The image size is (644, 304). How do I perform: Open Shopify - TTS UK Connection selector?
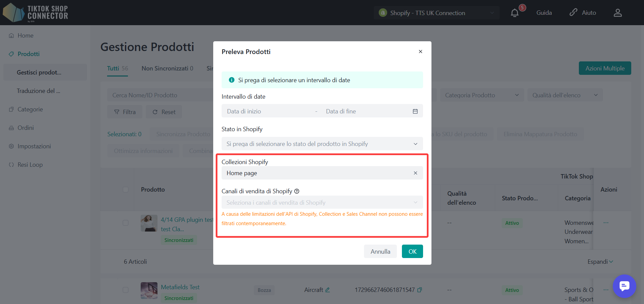(x=436, y=13)
